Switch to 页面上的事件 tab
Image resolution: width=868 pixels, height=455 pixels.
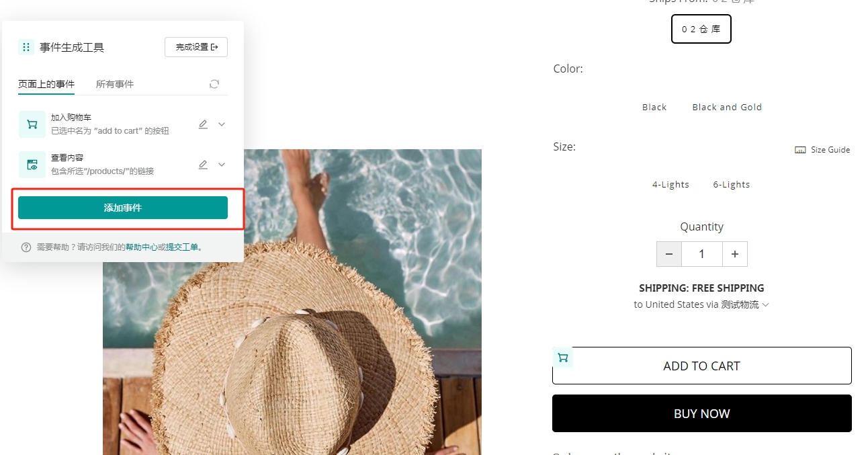pyautogui.click(x=46, y=84)
